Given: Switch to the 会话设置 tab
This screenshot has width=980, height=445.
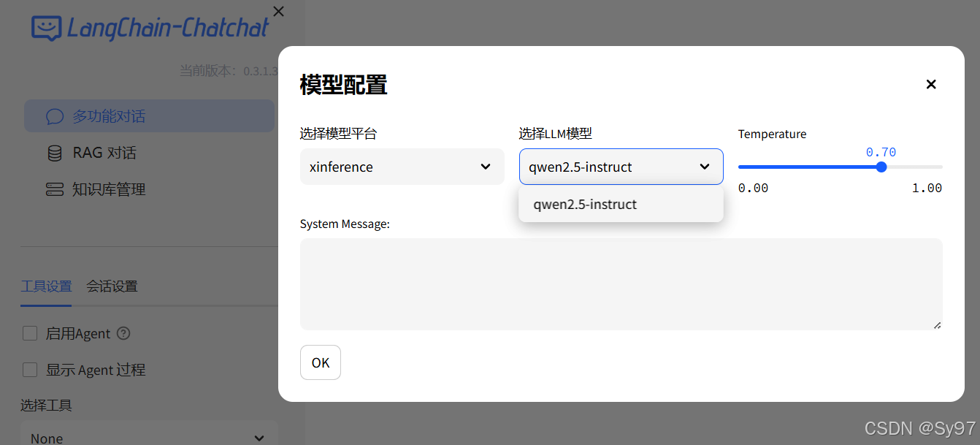Looking at the screenshot, I should pyautogui.click(x=111, y=286).
